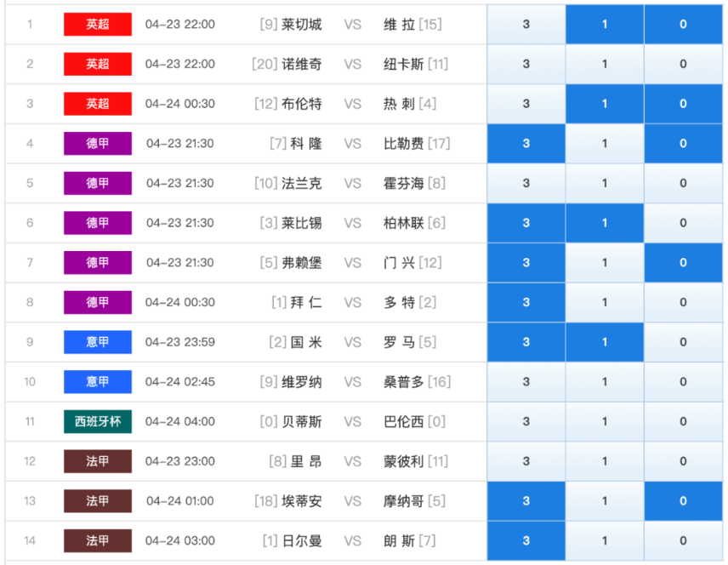Deselect the 0 option for 弗赖堡 vs 门兴
Viewport: 728px width, 565px height.
pos(683,263)
